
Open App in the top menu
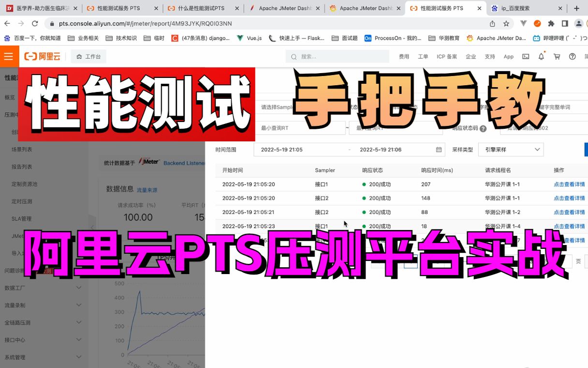(509, 57)
